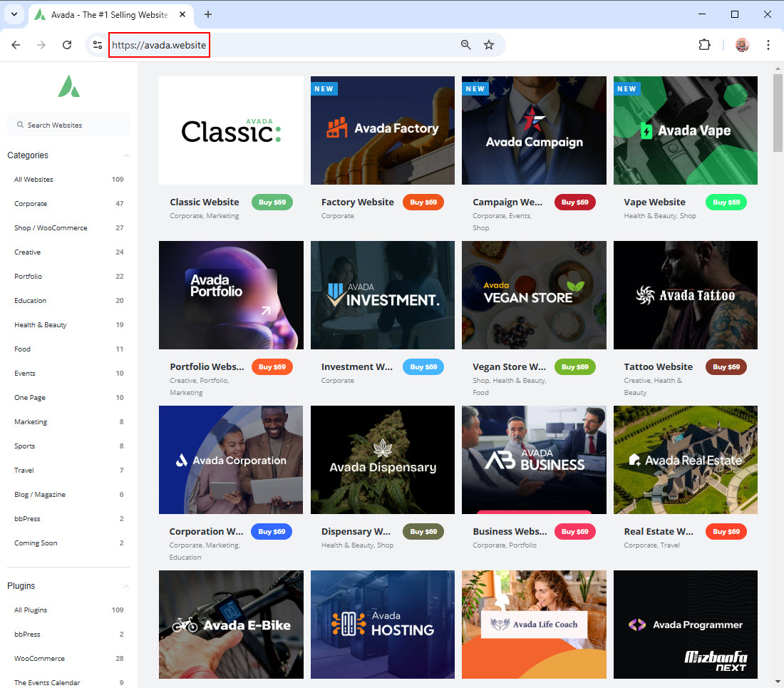Open the Avada Life Coach thumbnail
The height and width of the screenshot is (688, 784).
point(534,625)
